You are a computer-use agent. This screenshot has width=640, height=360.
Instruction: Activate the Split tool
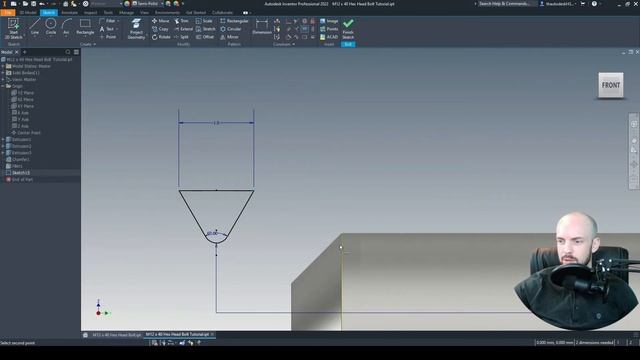click(181, 37)
